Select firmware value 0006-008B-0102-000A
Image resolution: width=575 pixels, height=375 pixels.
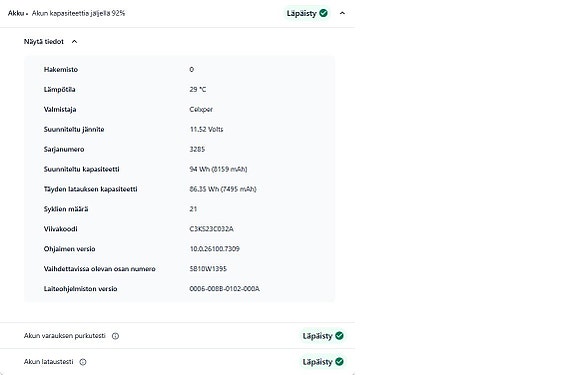[x=224, y=289]
